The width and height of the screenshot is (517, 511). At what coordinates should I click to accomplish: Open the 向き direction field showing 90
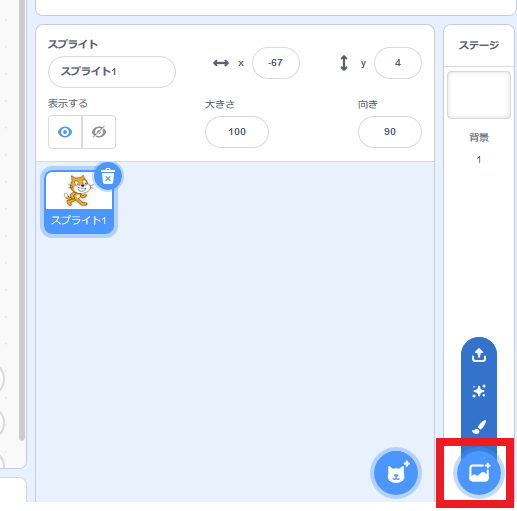pos(390,132)
